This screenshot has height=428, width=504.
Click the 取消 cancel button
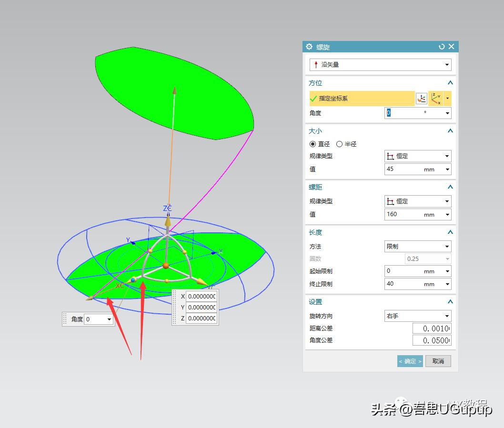(438, 361)
